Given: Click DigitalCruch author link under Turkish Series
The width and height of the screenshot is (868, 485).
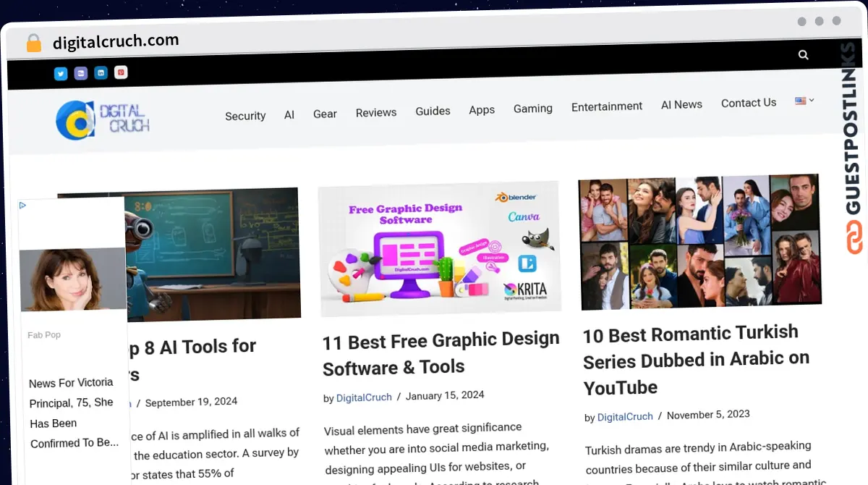Looking at the screenshot, I should 625,416.
